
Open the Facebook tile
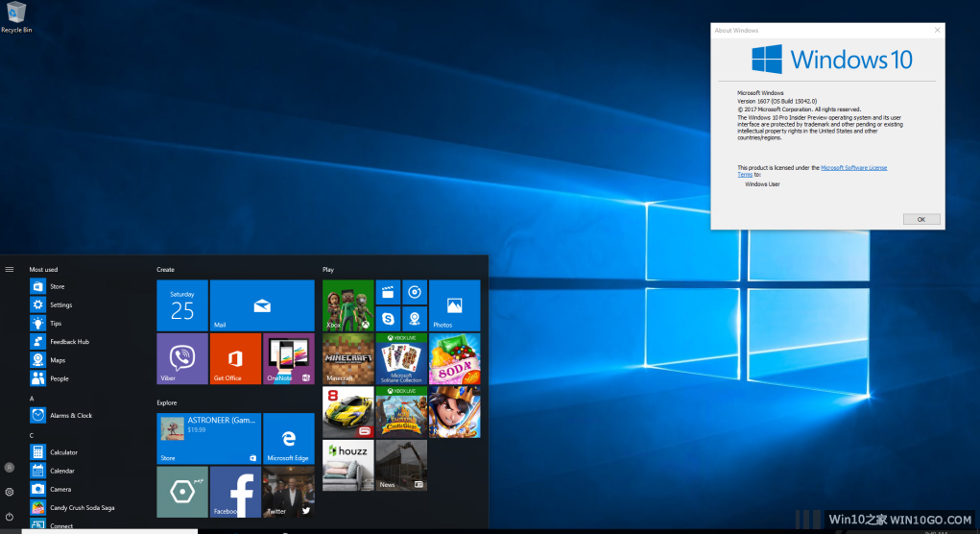click(x=235, y=492)
